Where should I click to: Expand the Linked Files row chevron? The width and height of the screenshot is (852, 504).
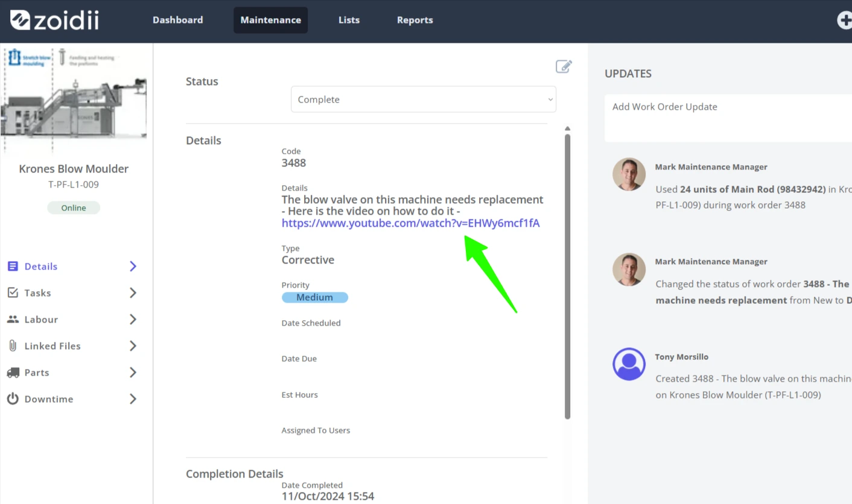(x=133, y=346)
